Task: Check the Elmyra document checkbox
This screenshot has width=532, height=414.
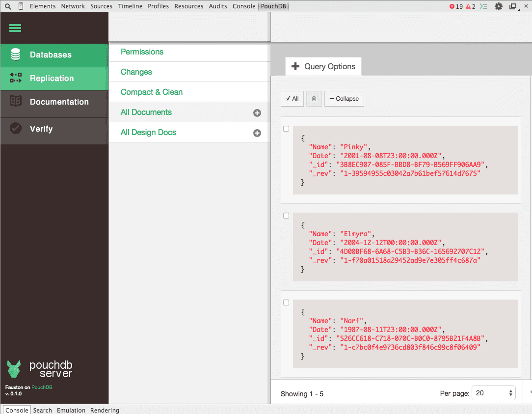Action: 286,216
